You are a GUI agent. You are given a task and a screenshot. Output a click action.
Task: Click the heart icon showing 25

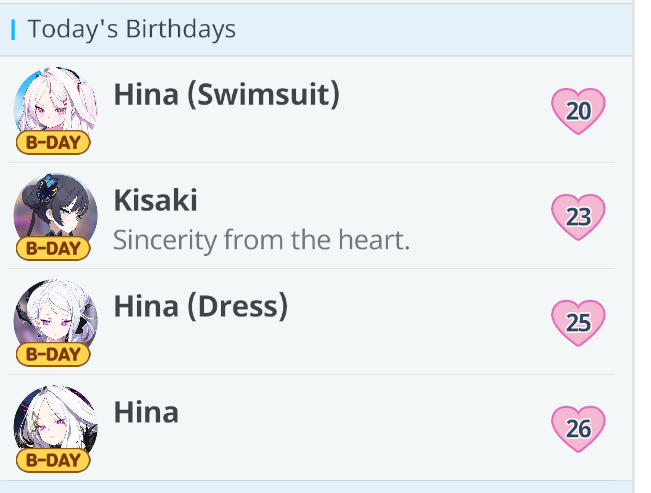point(578,323)
